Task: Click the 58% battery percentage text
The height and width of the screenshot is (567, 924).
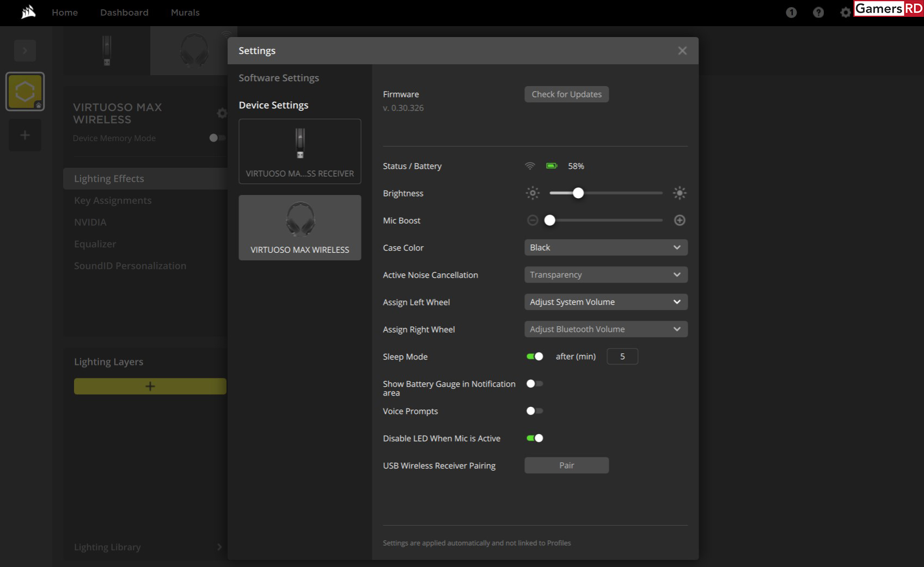Action: point(576,166)
